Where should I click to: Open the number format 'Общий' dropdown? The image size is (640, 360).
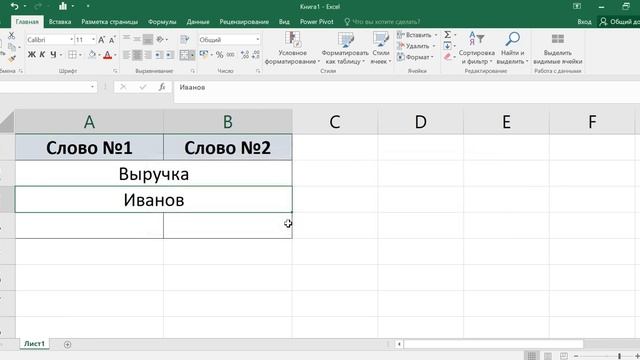[258, 40]
